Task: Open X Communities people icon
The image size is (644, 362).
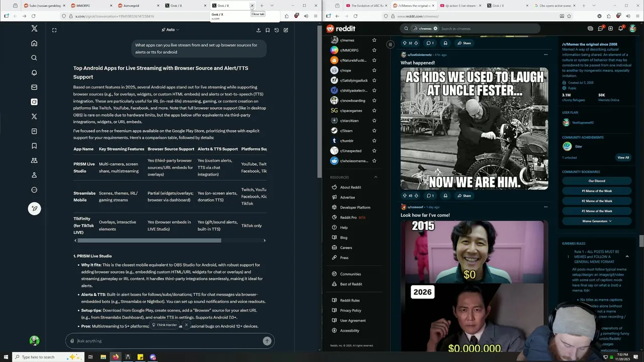Action: 34,160
